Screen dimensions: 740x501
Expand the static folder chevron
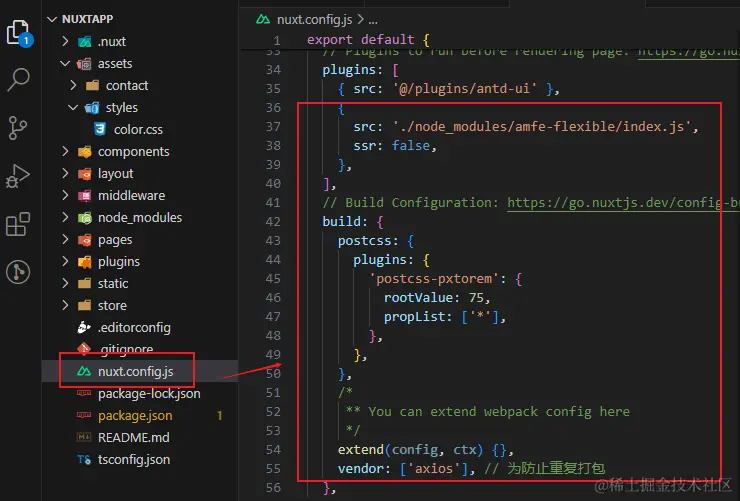pyautogui.click(x=65, y=284)
